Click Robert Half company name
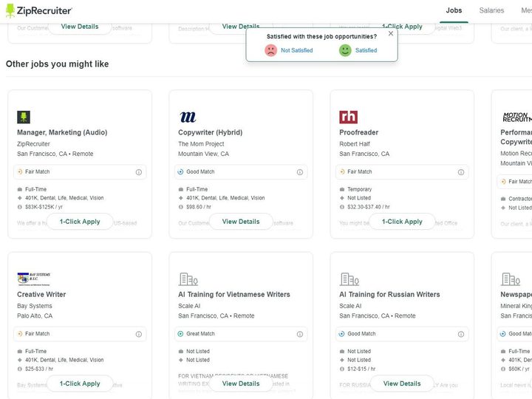 tap(355, 144)
